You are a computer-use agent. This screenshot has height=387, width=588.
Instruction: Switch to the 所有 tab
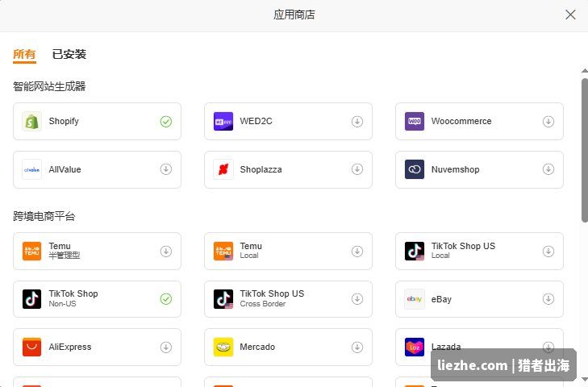coord(24,54)
